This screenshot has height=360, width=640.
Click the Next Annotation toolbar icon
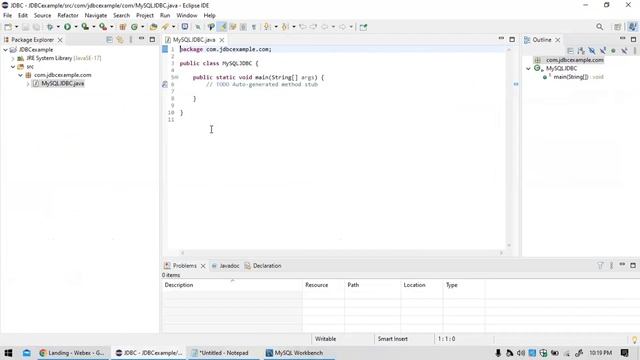pyautogui.click(x=267, y=27)
